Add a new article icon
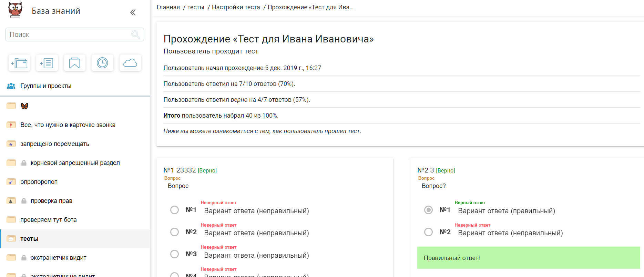Image resolution: width=644 pixels, height=277 pixels. [x=47, y=63]
